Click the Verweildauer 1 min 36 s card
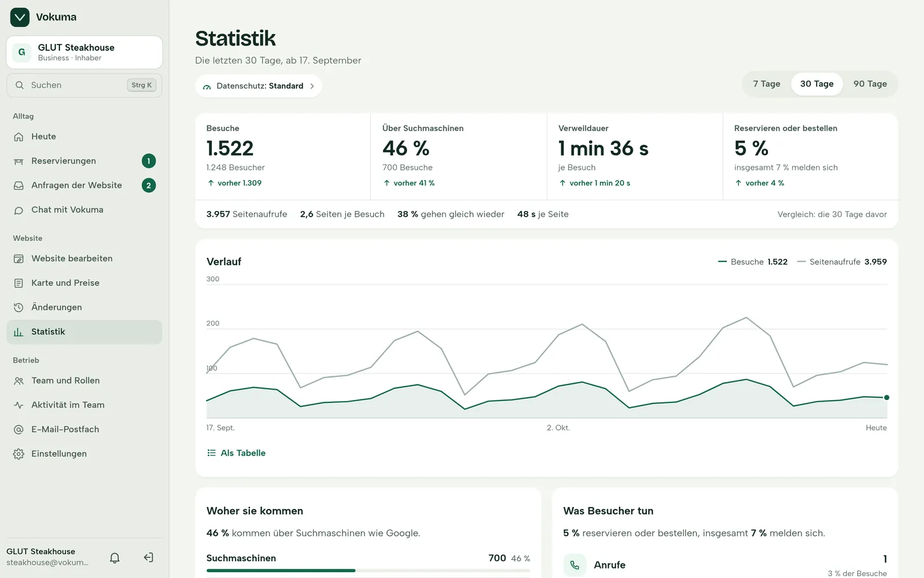 [x=635, y=156]
